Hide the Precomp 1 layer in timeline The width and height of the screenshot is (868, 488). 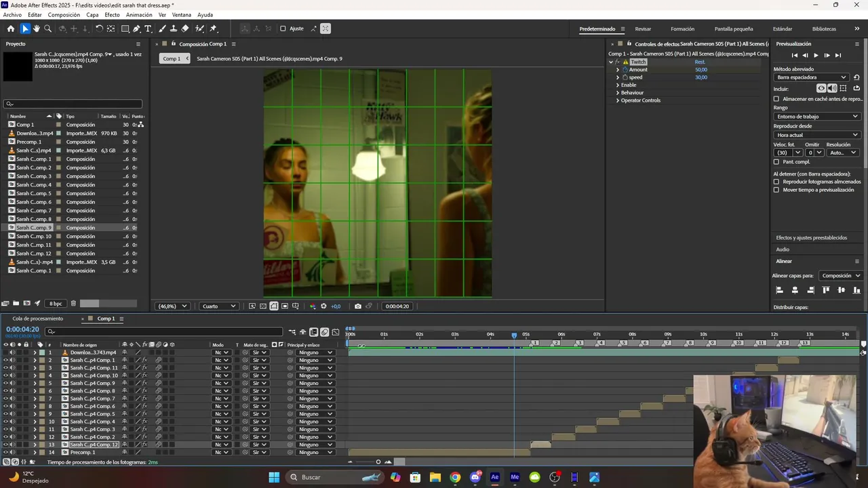click(5, 452)
